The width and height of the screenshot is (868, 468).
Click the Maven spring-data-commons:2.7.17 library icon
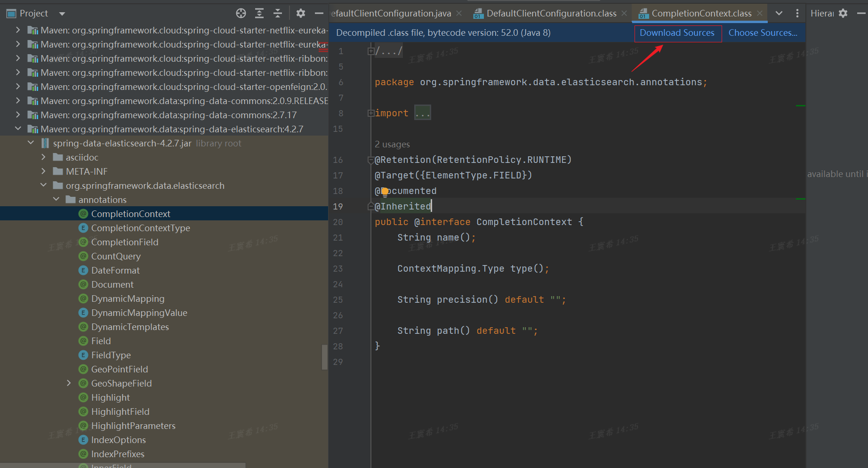tap(32, 115)
